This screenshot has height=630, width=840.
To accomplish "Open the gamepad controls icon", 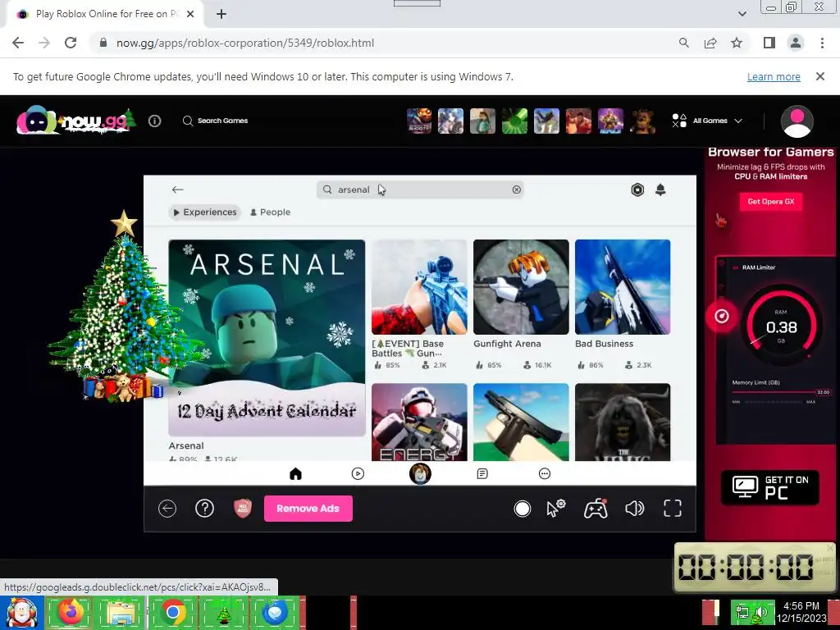I will pos(596,509).
